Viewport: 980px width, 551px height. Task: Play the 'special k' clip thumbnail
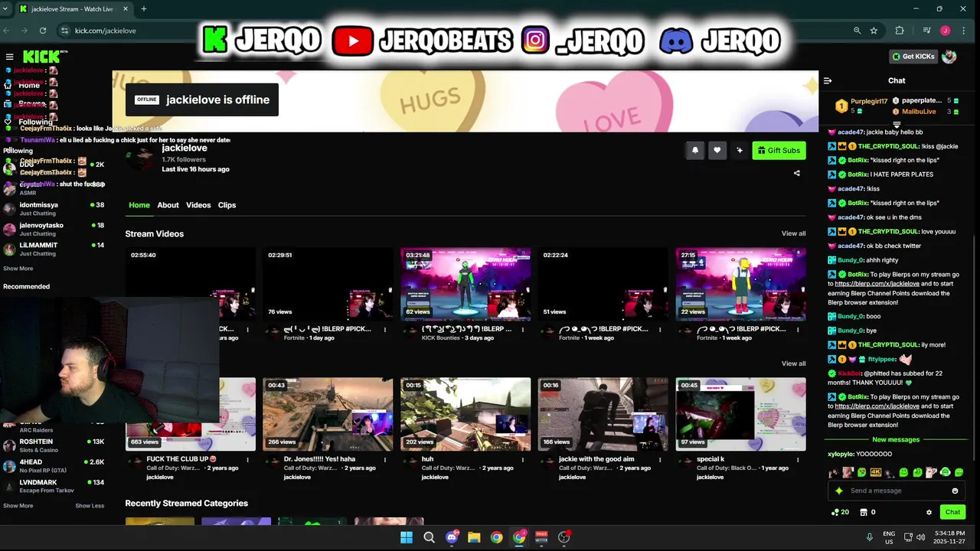(741, 414)
